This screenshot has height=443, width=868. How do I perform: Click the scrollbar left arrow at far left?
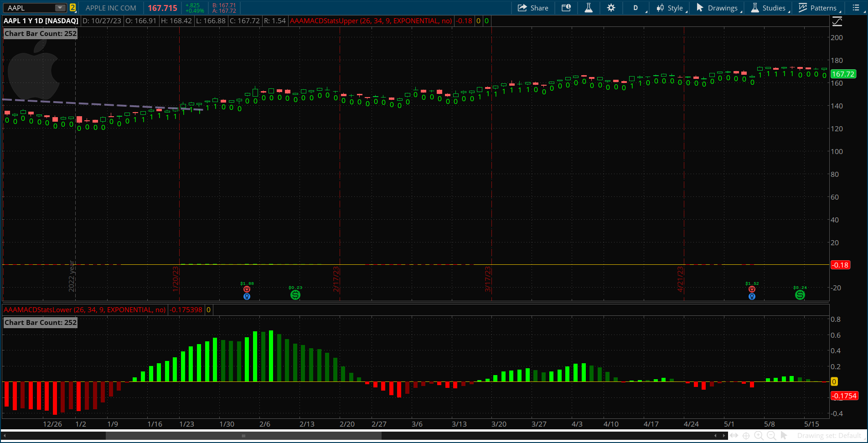pos(5,436)
